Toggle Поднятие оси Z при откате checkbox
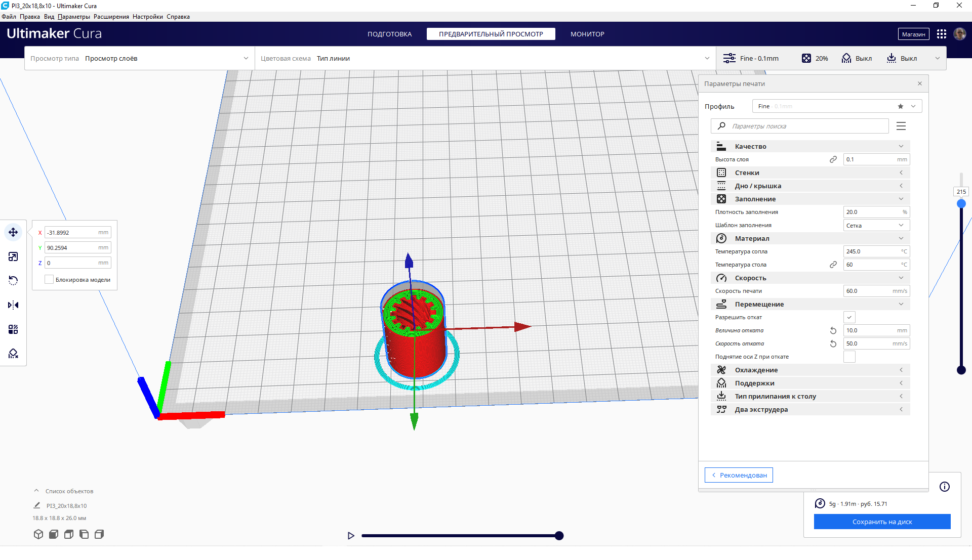 849,357
